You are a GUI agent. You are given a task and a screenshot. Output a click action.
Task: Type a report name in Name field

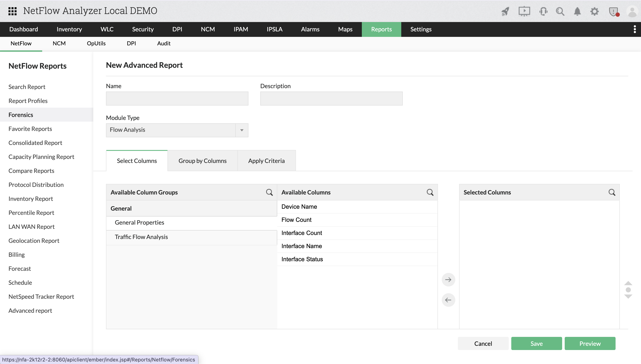click(177, 99)
